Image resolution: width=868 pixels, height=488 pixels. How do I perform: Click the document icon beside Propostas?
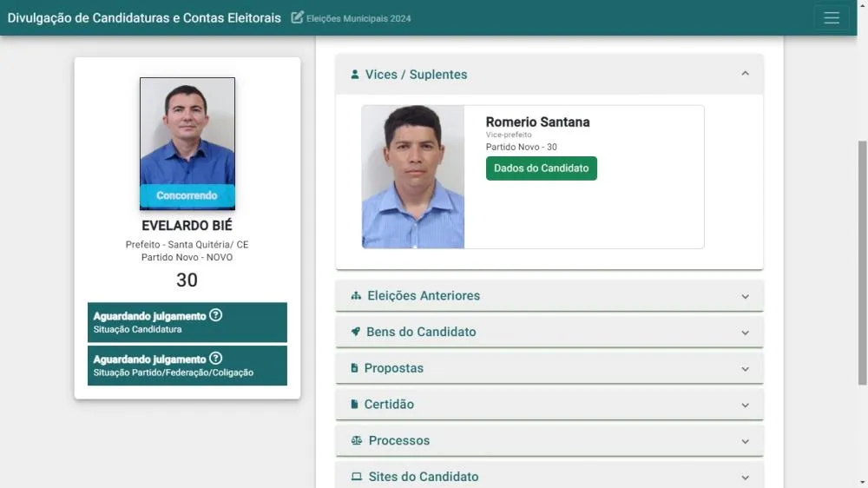pos(354,368)
